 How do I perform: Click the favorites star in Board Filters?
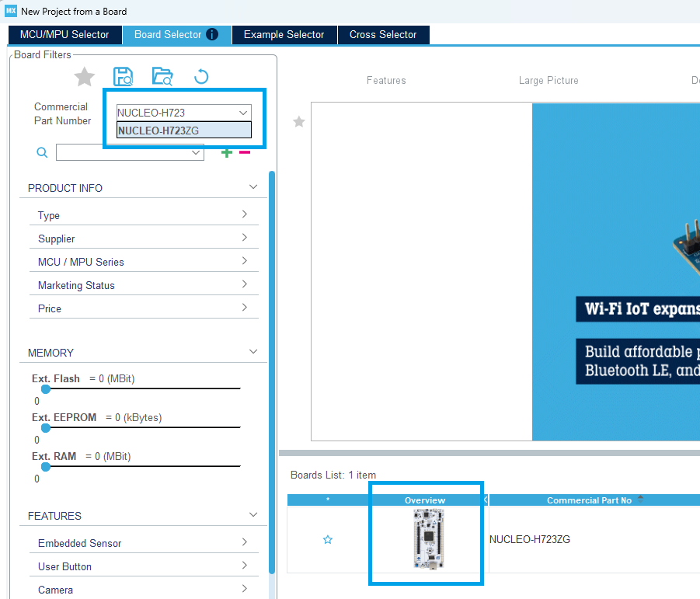pos(85,77)
